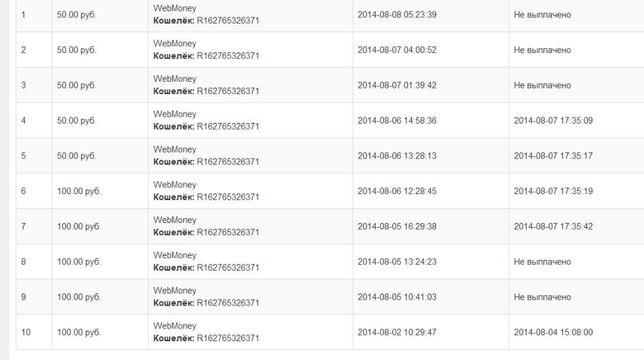Click request date 2014-08-08 05:23:39
The width and height of the screenshot is (644, 360).
[396, 15]
